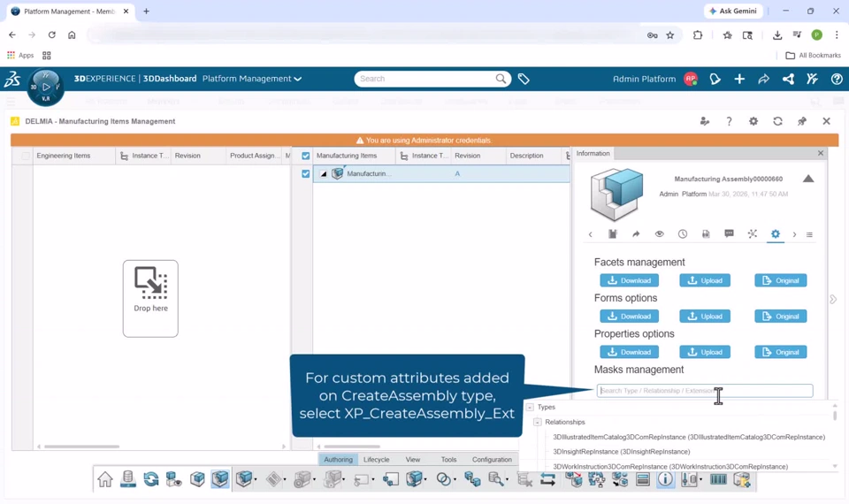Open the document file tab in Information panel
The height and width of the screenshot is (504, 849).
(x=706, y=233)
